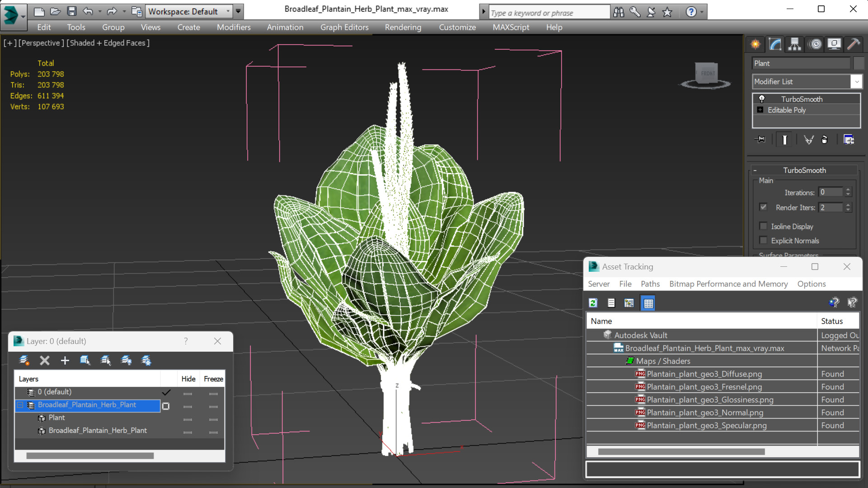
Task: Open the Paths menu in Asset Tracking
Action: (650, 284)
